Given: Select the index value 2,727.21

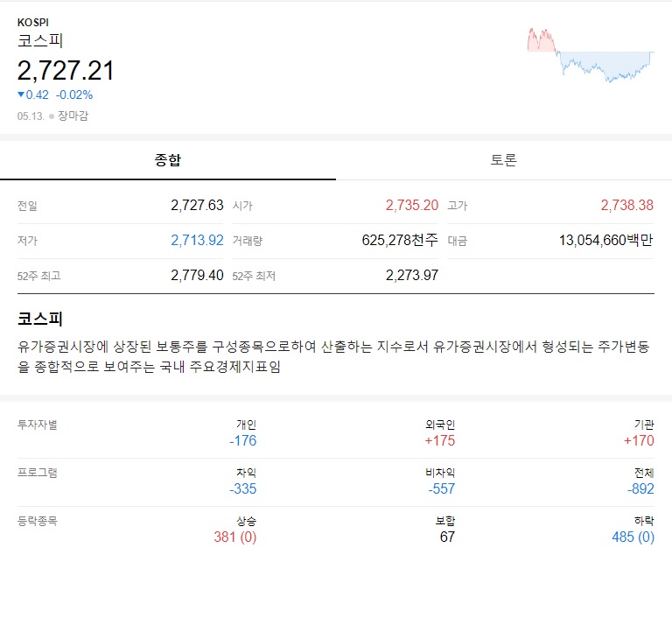Looking at the screenshot, I should 66,71.
